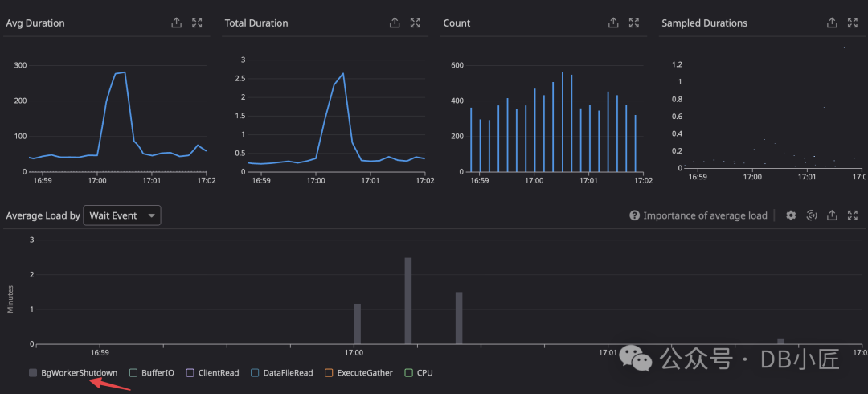Toggle the BgWorkerShutdown legend checkbox
This screenshot has height=394, width=868.
click(33, 373)
